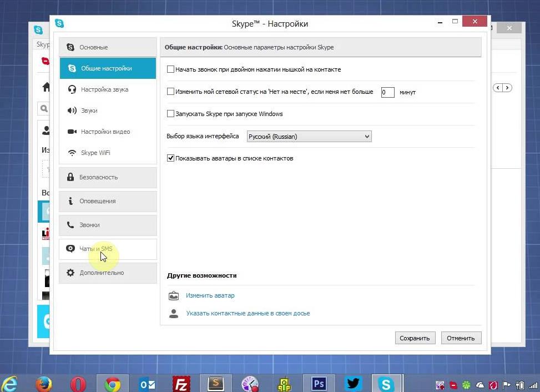This screenshot has width=540, height=392.
Task: Open Firefox from taskbar
Action: click(44, 383)
